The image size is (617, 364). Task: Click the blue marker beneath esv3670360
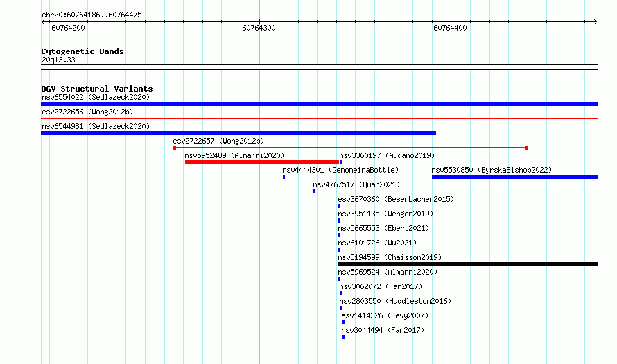point(339,206)
